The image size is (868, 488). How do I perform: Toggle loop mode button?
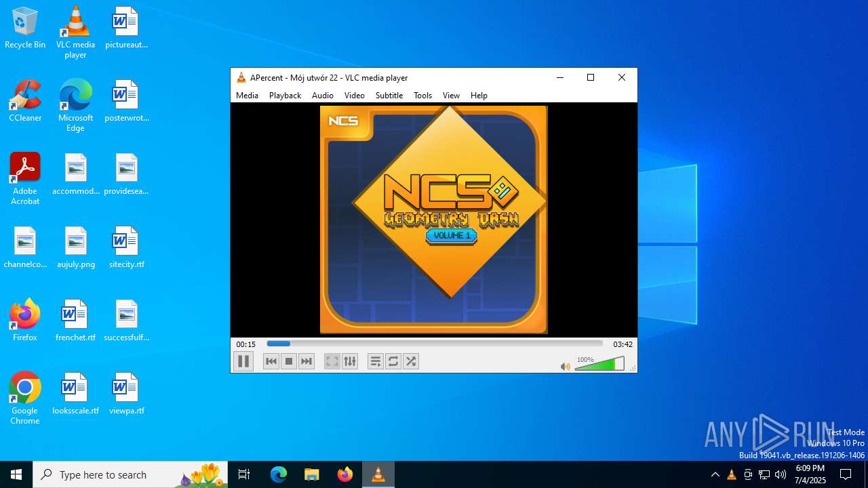point(393,361)
